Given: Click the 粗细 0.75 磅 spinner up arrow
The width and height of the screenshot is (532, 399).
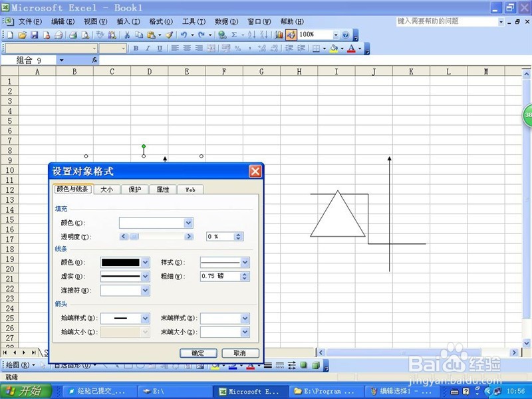Looking at the screenshot, I should pos(245,274).
